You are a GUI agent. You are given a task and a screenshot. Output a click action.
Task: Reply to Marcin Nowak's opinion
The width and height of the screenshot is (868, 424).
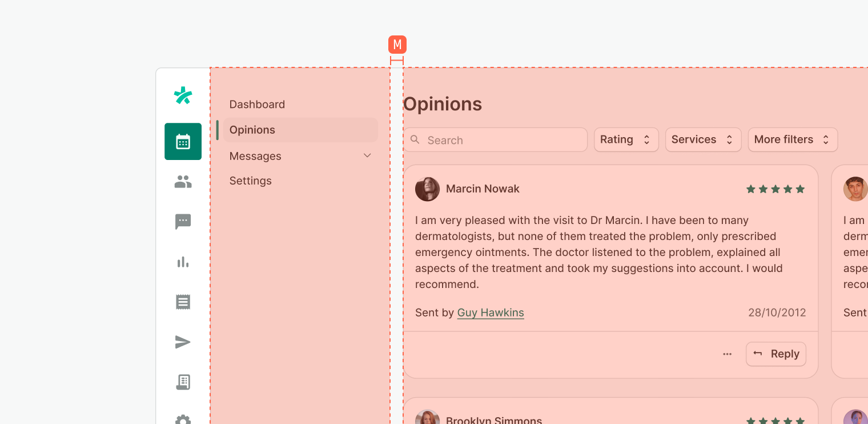[x=775, y=354]
